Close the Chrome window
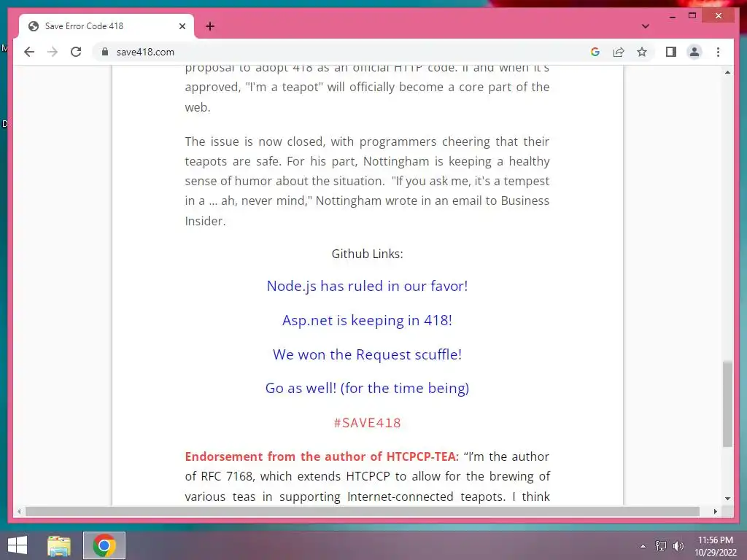 click(x=719, y=16)
